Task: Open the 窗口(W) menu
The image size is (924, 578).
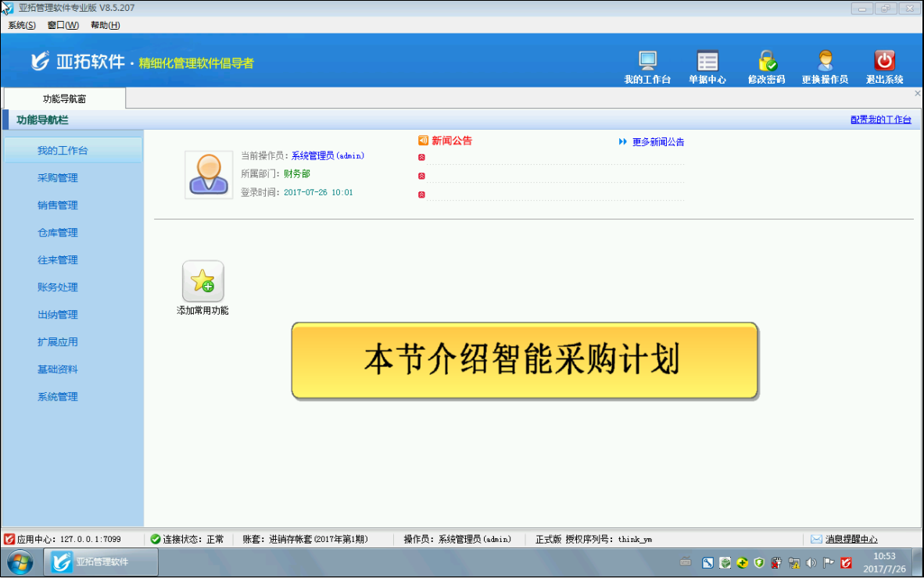Action: [x=63, y=25]
